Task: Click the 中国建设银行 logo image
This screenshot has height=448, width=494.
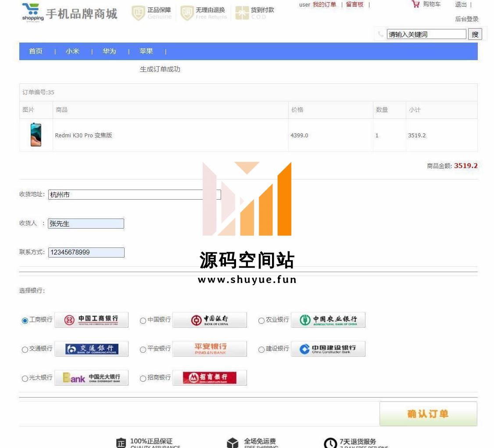Action: 328,349
